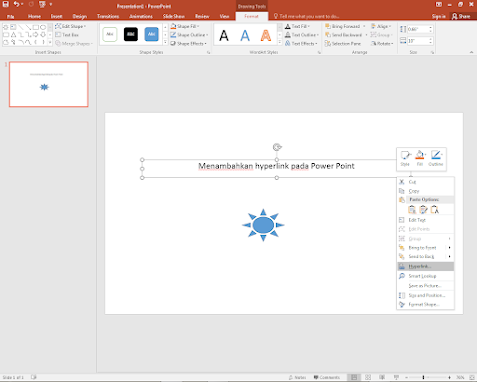Click Outline in the mini toolbar
Viewport: 477px width, 382px height.
pyautogui.click(x=436, y=159)
